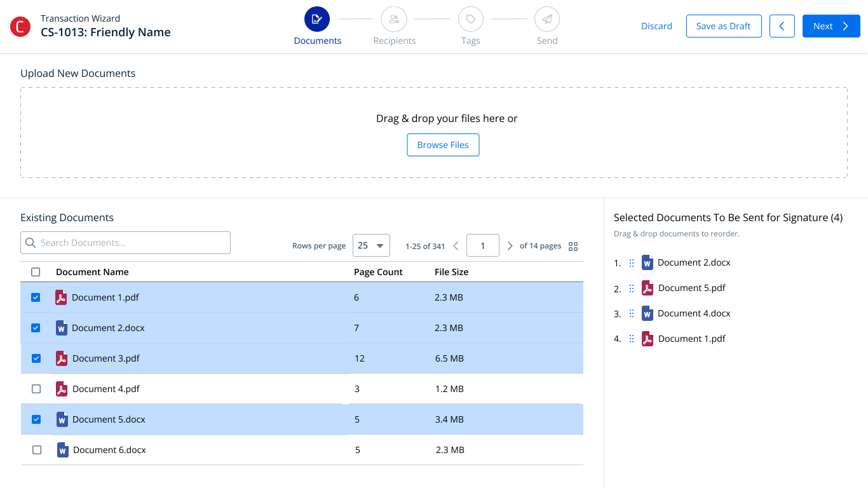Click the back chevron button
Image resolution: width=868 pixels, height=488 pixels.
click(782, 26)
